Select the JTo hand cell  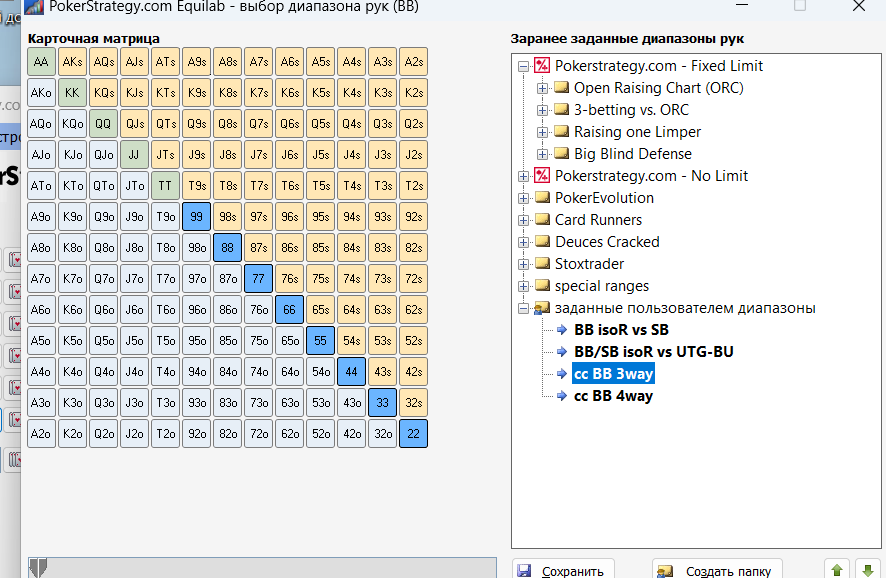pos(134,185)
